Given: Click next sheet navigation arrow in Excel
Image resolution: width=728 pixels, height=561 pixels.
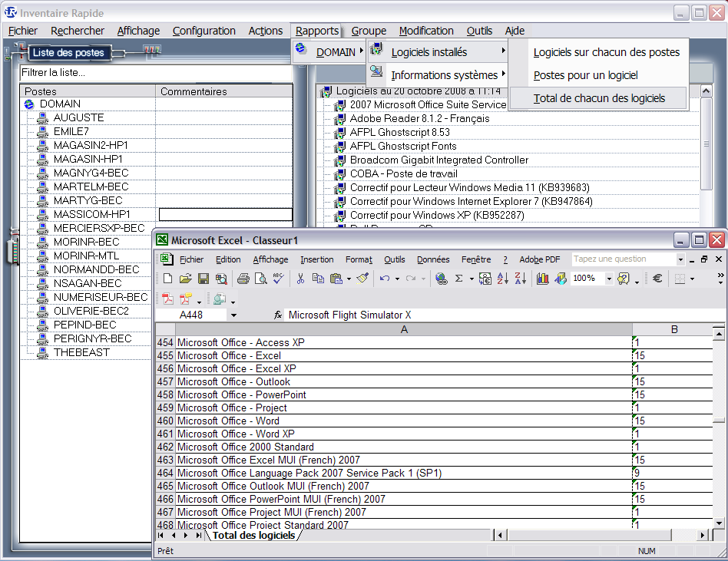Looking at the screenshot, I should pos(186,536).
